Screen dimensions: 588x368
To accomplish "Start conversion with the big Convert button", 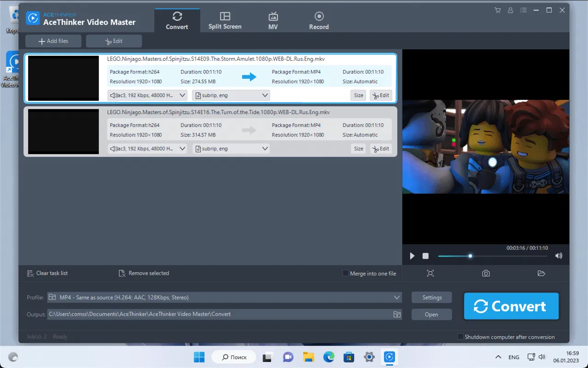I will pyautogui.click(x=511, y=306).
